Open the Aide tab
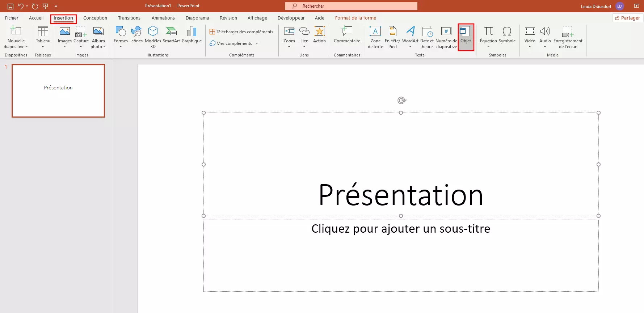 pos(320,18)
